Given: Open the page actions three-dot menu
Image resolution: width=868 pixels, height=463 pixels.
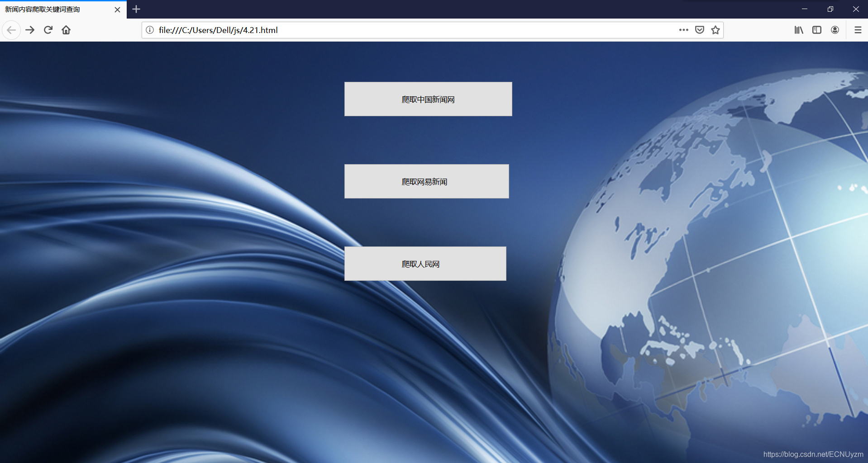Looking at the screenshot, I should (683, 30).
